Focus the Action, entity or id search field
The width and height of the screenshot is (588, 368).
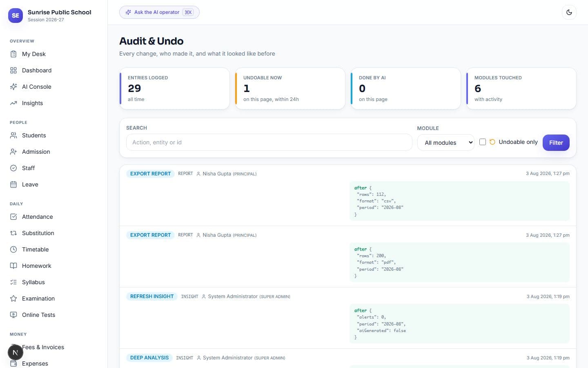point(269,142)
